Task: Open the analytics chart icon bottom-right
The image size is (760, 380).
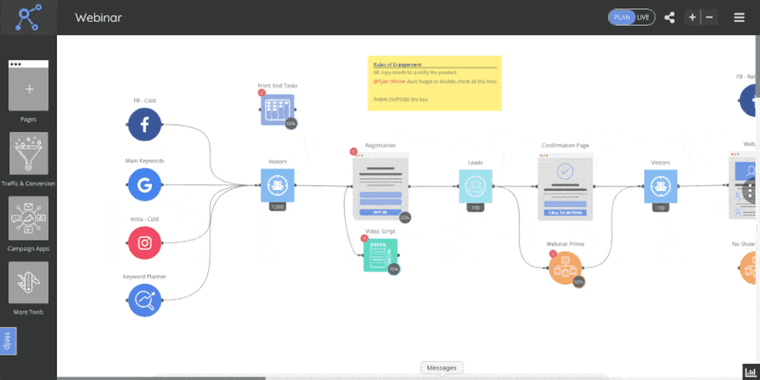Action: coord(750,371)
